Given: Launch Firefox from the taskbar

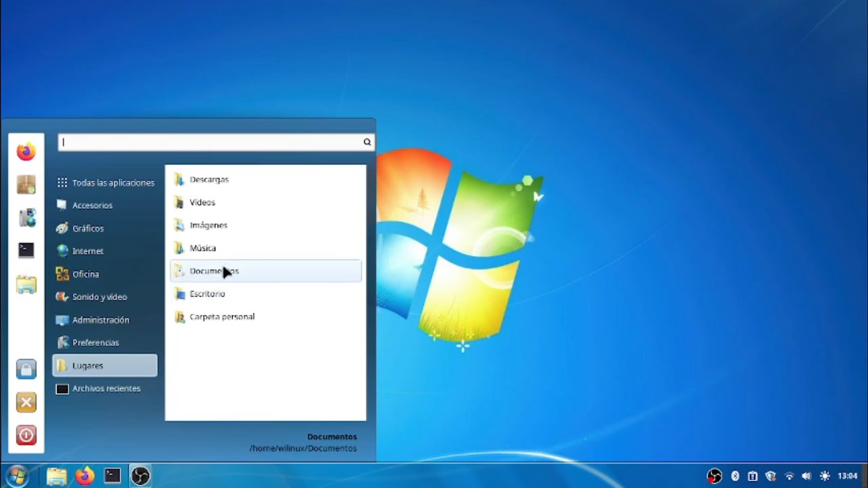Looking at the screenshot, I should 85,476.
